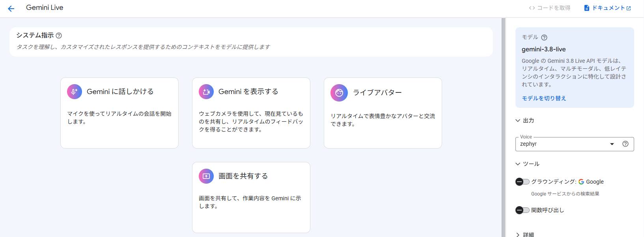Click the avatar face icon on ライブアバター card
Image resolution: width=644 pixels, height=237 pixels.
(x=339, y=93)
